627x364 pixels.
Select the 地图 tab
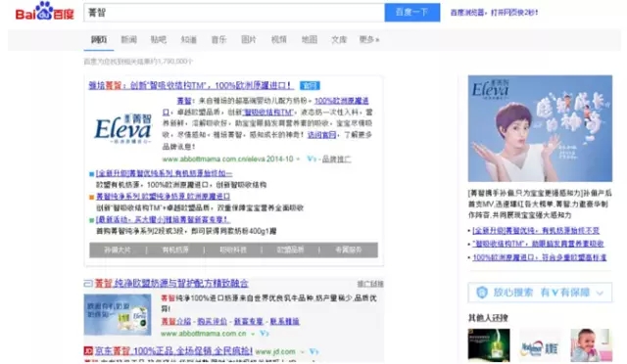pos(310,39)
